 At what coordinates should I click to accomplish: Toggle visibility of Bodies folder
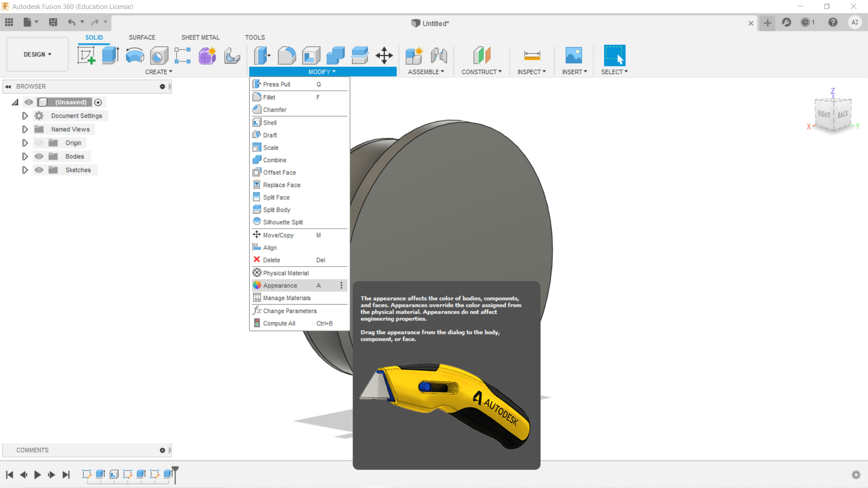(x=39, y=156)
